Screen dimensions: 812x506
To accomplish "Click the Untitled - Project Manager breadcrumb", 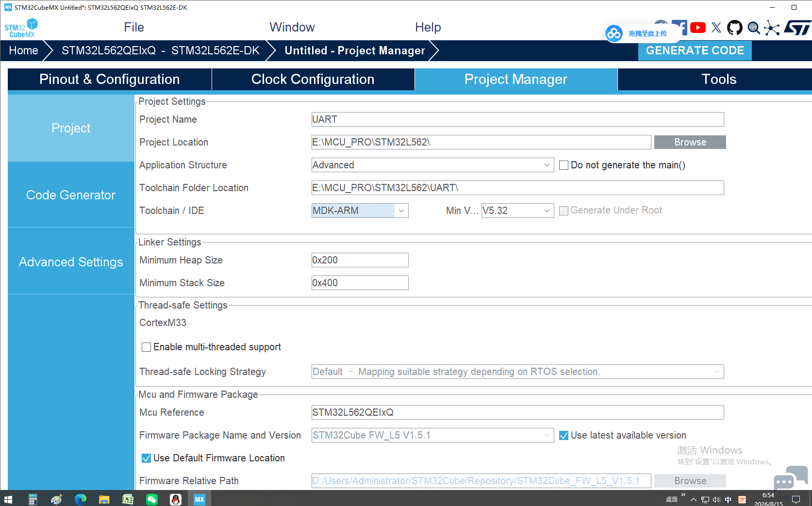I will (355, 50).
